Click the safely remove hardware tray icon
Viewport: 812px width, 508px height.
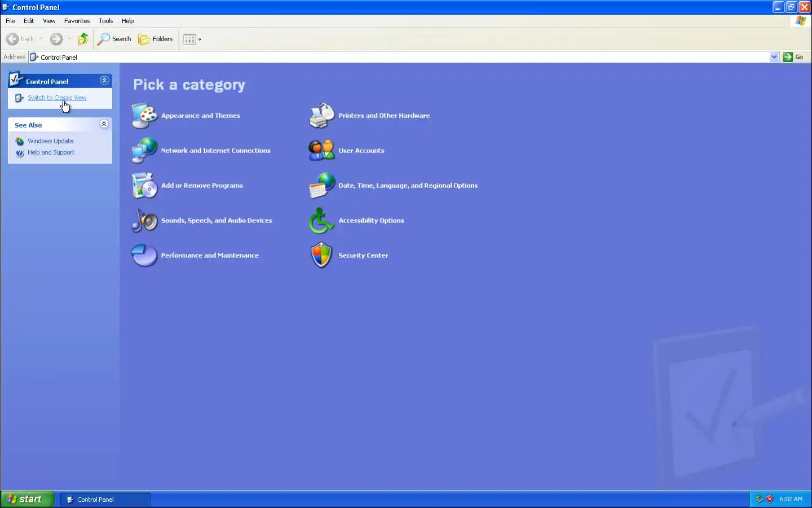coord(759,499)
